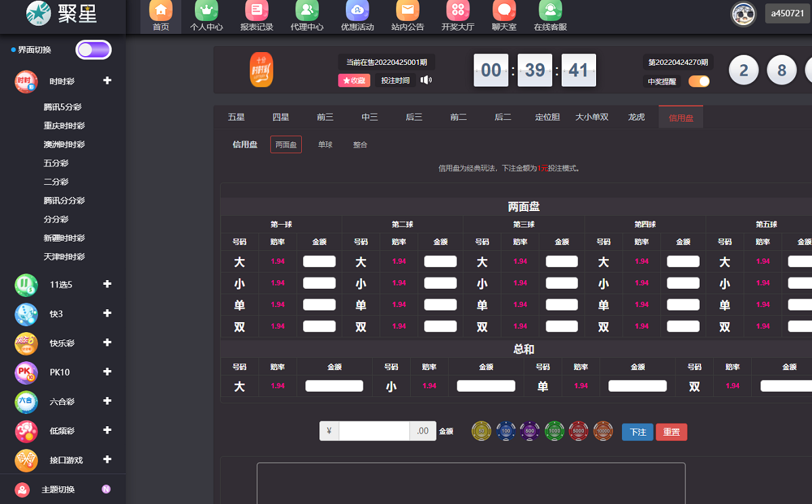Click the sound speaker icon

(426, 81)
